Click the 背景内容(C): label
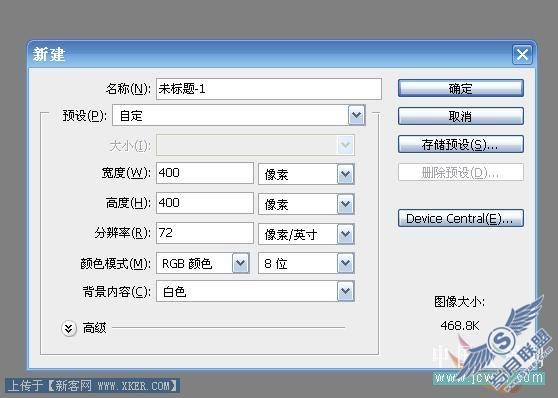Viewport: 558px width, 398px height. point(117,292)
